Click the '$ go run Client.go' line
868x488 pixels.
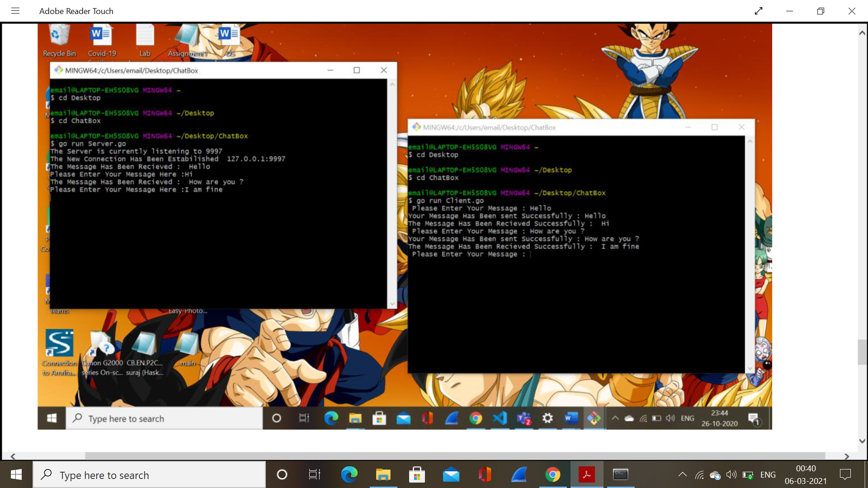pos(446,201)
